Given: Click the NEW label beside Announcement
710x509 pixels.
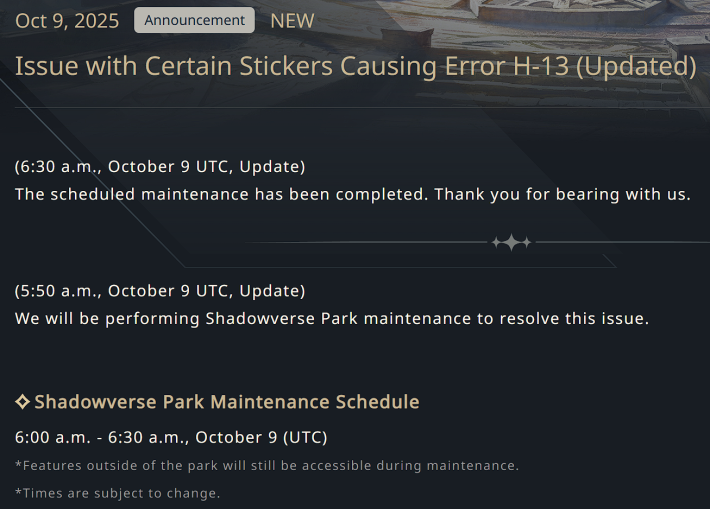Looking at the screenshot, I should 292,20.
